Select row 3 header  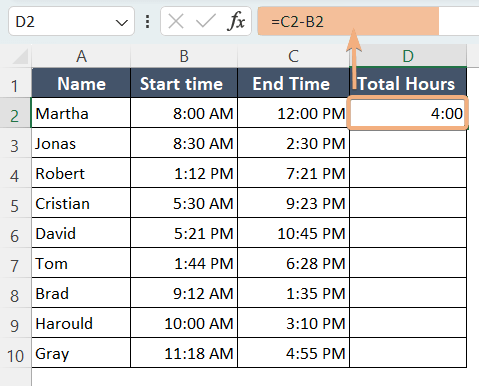[15, 143]
